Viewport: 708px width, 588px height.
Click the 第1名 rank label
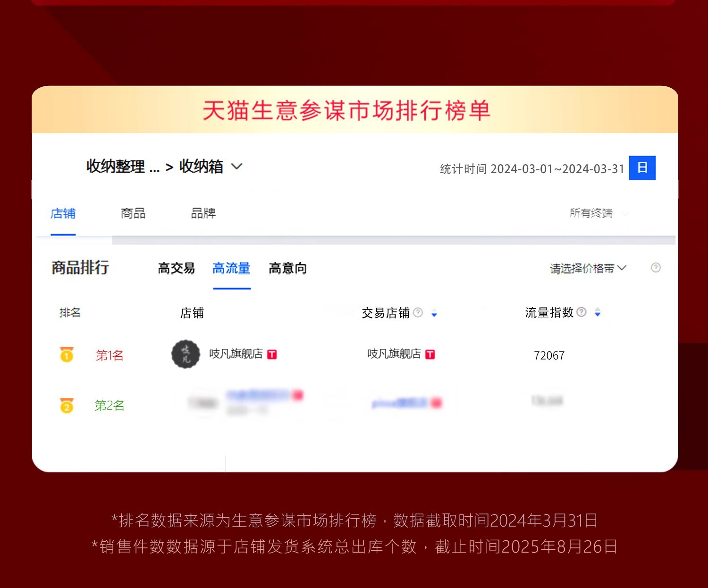point(110,355)
